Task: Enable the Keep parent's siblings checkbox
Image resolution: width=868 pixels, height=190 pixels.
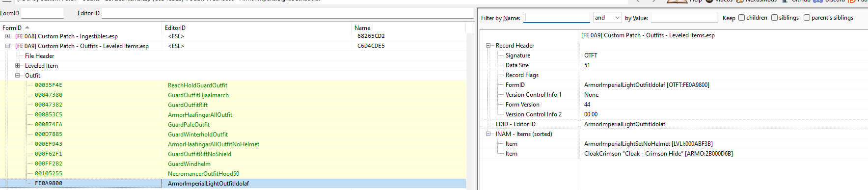Action: [807, 18]
